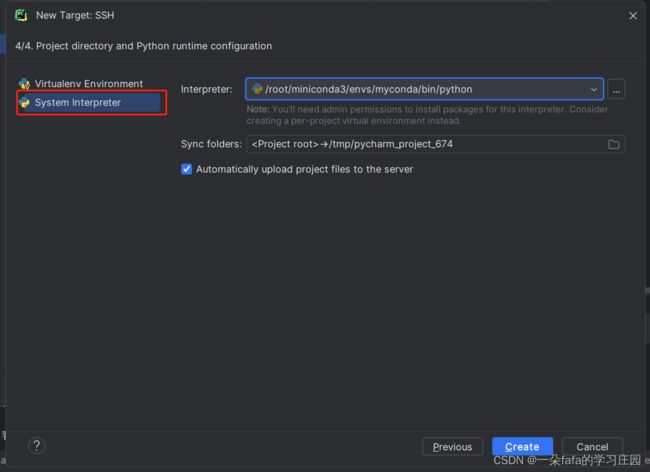
Task: Click the Sync folders browse folder icon
Action: pyautogui.click(x=614, y=144)
